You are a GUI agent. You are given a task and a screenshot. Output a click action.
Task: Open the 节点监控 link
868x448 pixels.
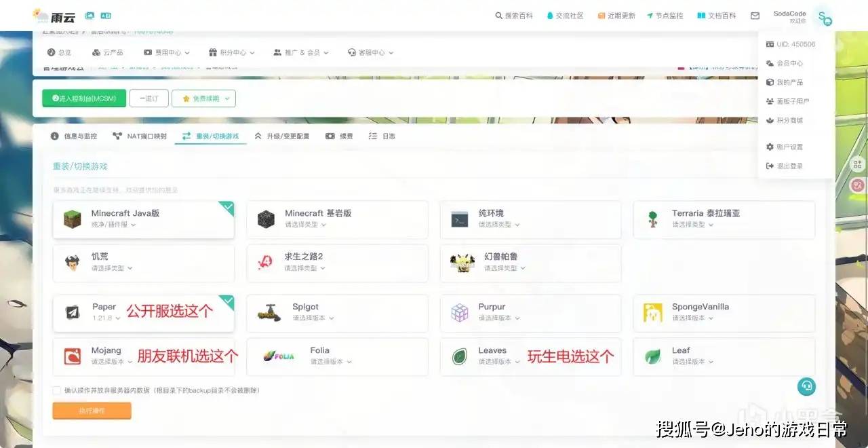(x=665, y=16)
